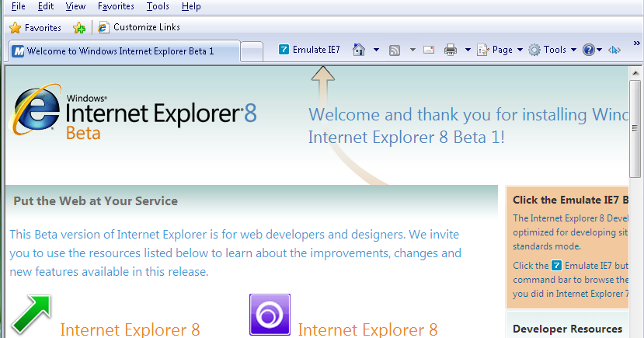The width and height of the screenshot is (644, 338).
Task: Click the Put the Web at Your Service heading
Action: 96,200
